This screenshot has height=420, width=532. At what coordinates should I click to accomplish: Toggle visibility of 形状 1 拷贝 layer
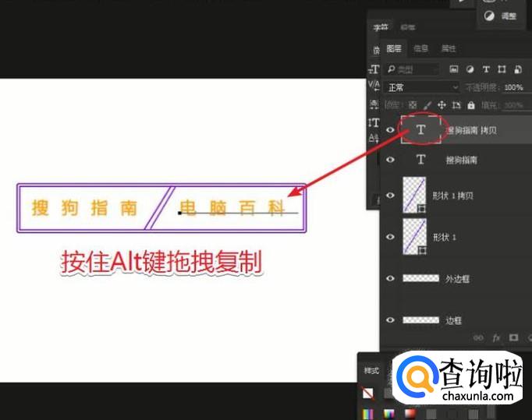[x=390, y=196]
